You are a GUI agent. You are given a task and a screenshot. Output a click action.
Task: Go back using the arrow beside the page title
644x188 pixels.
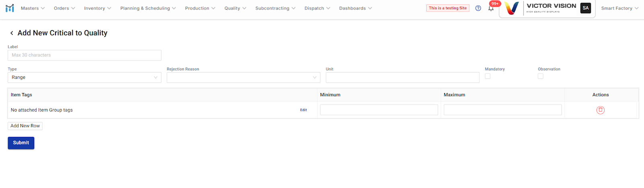[12, 33]
